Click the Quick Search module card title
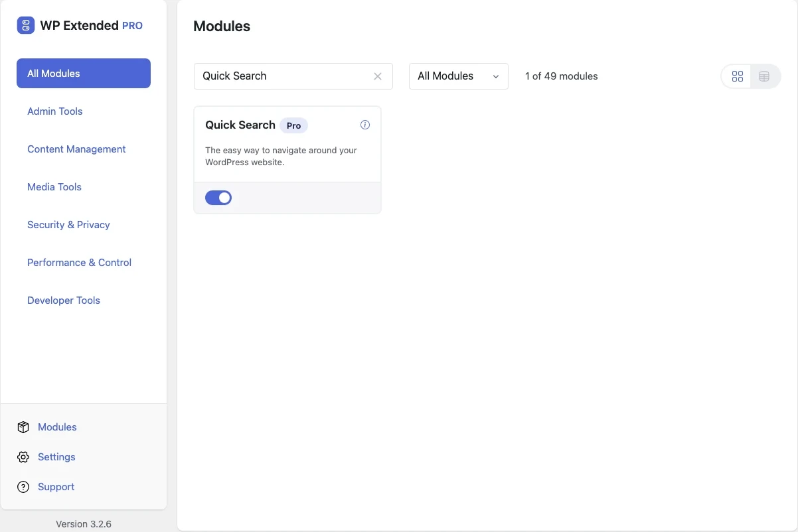 240,125
